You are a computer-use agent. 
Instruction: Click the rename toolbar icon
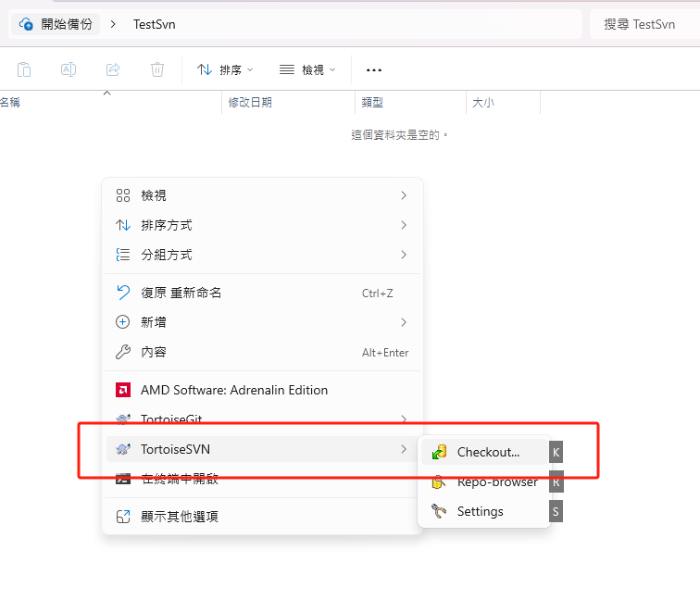(69, 69)
